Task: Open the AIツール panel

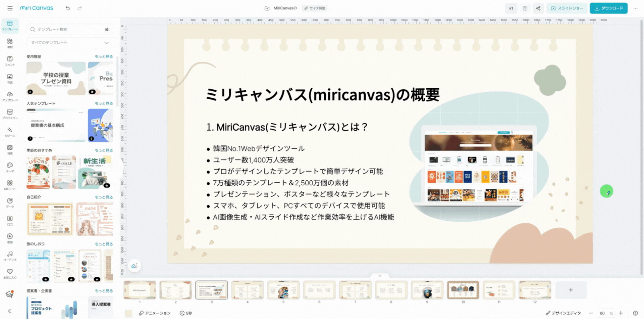Action: pyautogui.click(x=10, y=132)
